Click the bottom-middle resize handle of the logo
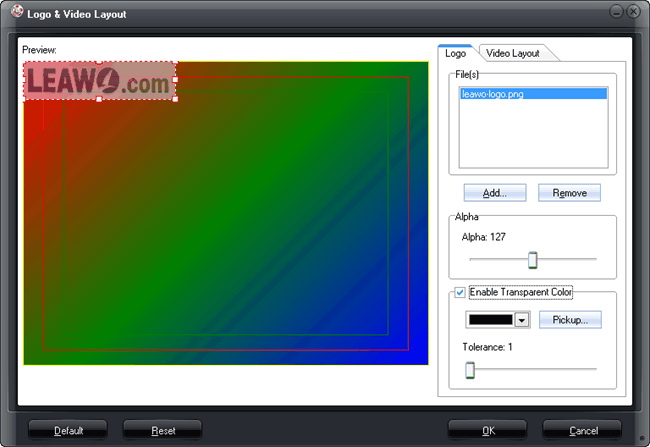 coord(99,99)
